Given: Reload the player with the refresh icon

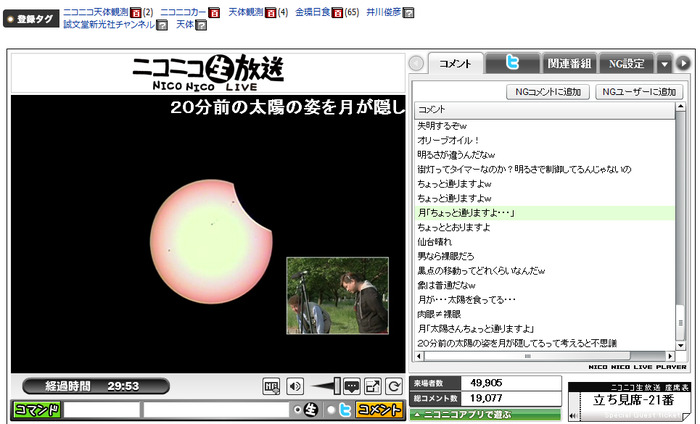Looking at the screenshot, I should click(394, 387).
